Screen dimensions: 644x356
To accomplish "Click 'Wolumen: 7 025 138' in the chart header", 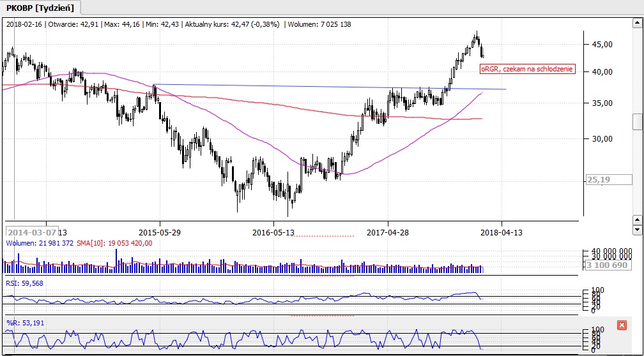I will (319, 24).
